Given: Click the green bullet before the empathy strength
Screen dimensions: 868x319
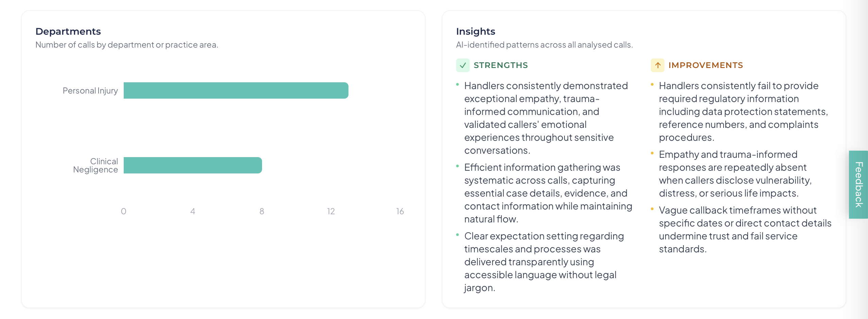Looking at the screenshot, I should (457, 85).
